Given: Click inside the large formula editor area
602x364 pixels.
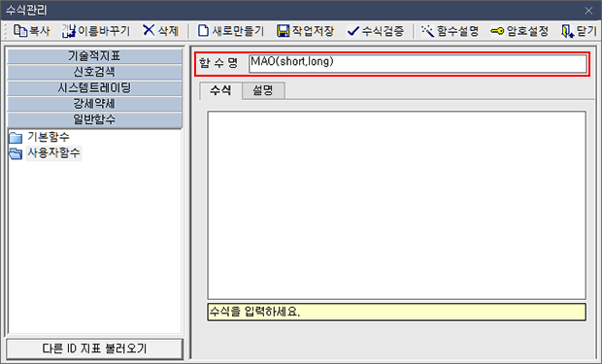Looking at the screenshot, I should [x=396, y=205].
